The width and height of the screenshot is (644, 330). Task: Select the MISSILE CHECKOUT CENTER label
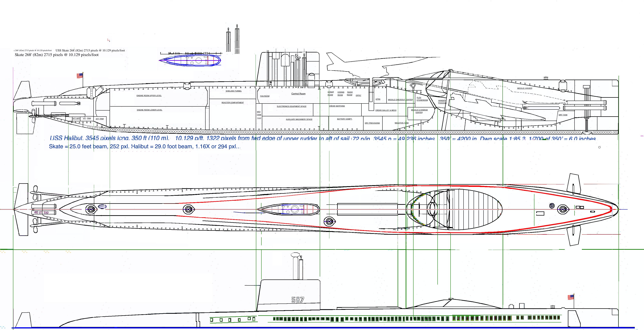coord(400,100)
